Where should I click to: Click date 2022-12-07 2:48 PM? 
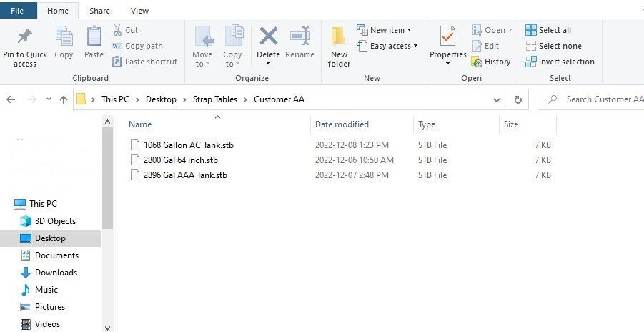tap(352, 175)
